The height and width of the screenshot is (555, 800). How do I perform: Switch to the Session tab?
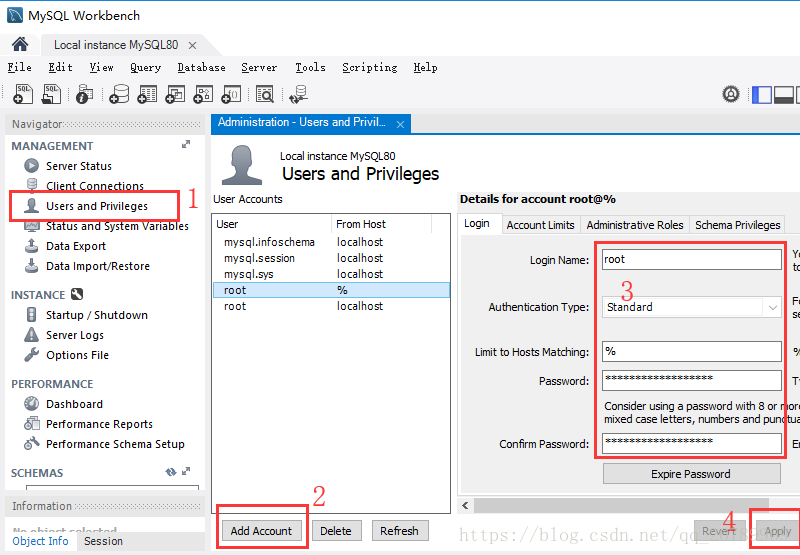[104, 541]
